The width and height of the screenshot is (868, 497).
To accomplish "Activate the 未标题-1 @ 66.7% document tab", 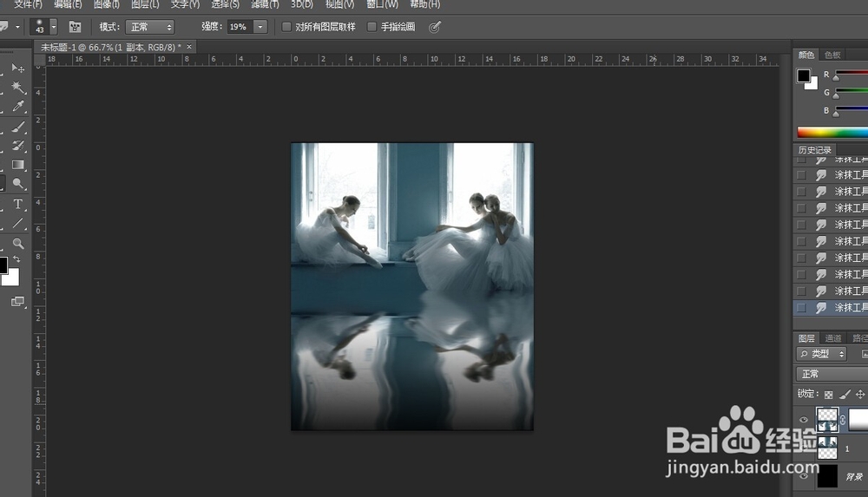I will click(x=111, y=47).
